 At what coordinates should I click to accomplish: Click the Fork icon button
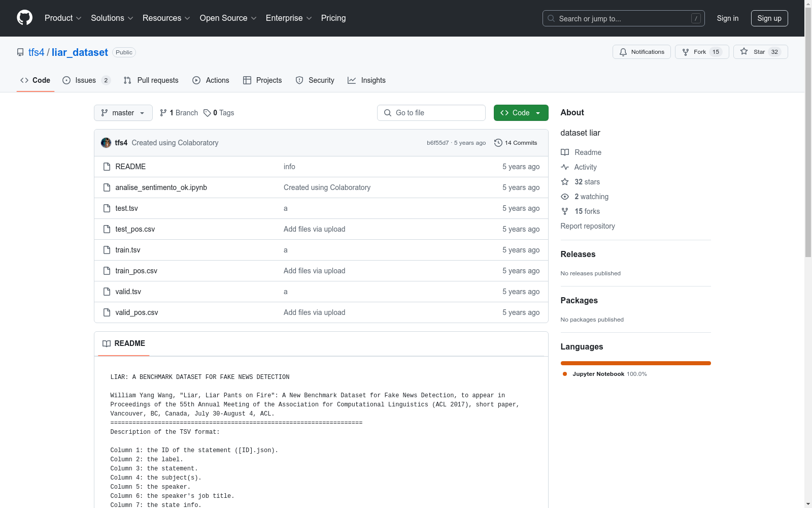click(686, 52)
